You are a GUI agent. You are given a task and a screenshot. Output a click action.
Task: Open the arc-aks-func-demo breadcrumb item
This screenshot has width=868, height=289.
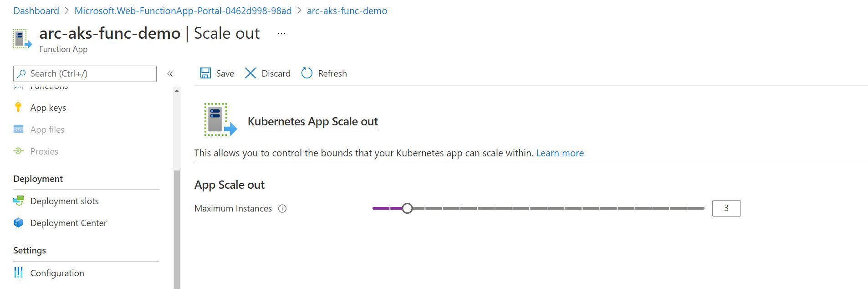(347, 10)
